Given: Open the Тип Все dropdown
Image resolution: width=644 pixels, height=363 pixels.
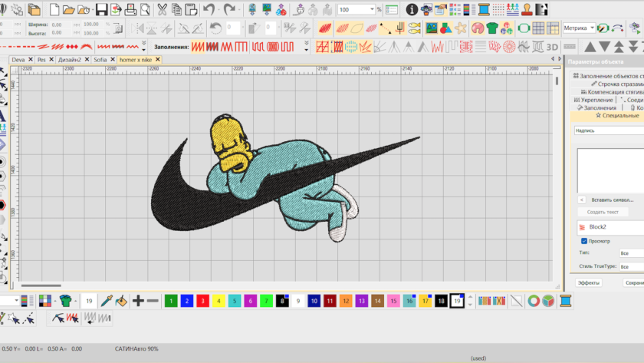Looking at the screenshot, I should [631, 253].
